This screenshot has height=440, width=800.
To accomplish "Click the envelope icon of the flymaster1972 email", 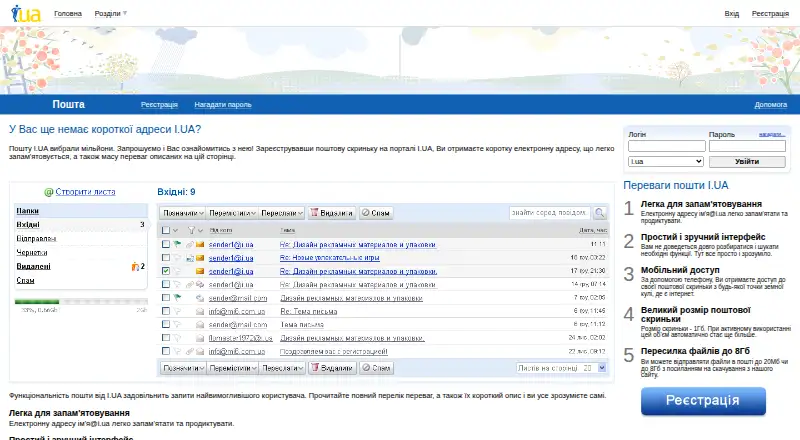I will tap(200, 337).
